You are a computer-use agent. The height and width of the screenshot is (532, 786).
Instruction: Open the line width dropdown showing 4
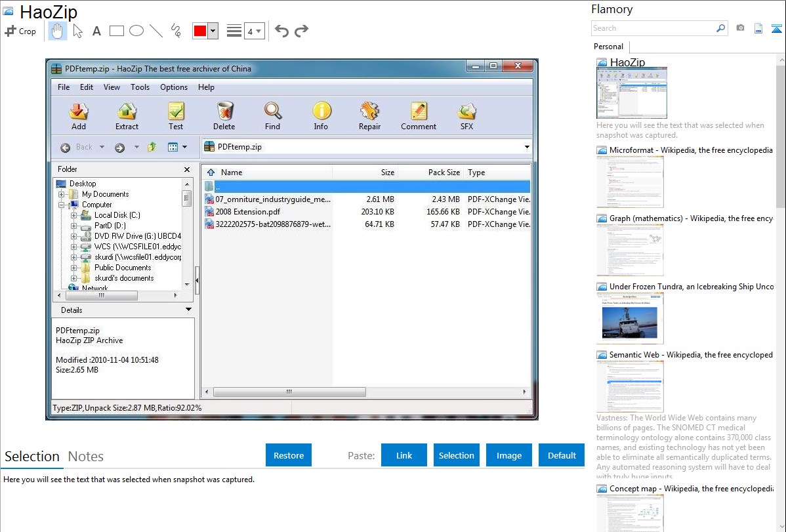(255, 31)
